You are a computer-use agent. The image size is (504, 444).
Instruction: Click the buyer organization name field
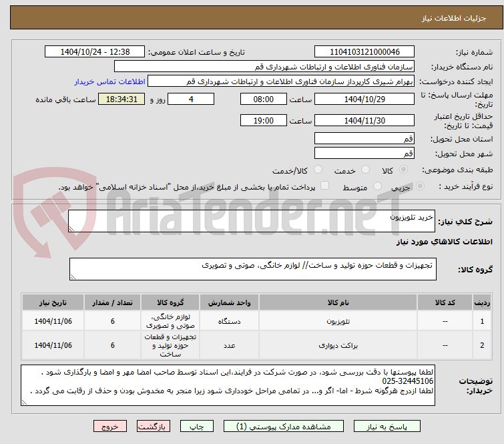point(264,67)
